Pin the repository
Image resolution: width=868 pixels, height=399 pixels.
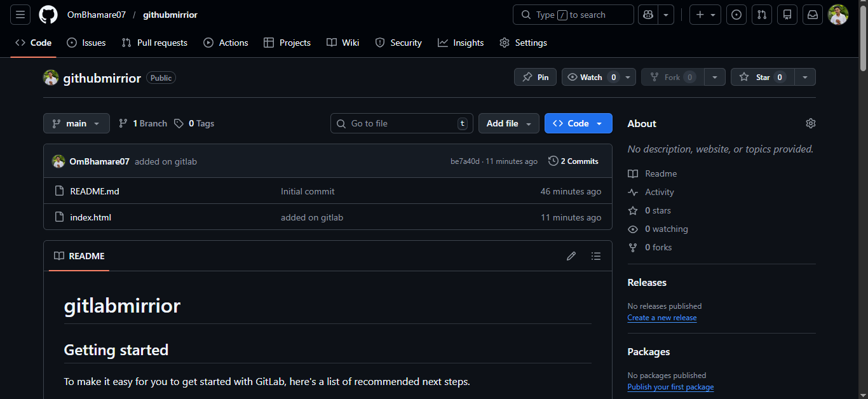[x=535, y=77]
